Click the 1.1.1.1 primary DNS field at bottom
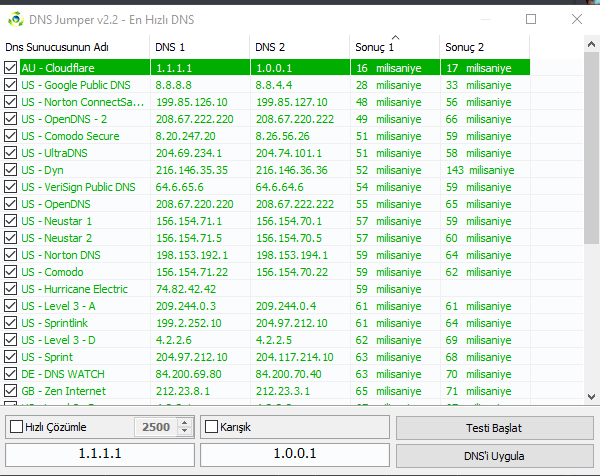The image size is (600, 476). pos(100,455)
